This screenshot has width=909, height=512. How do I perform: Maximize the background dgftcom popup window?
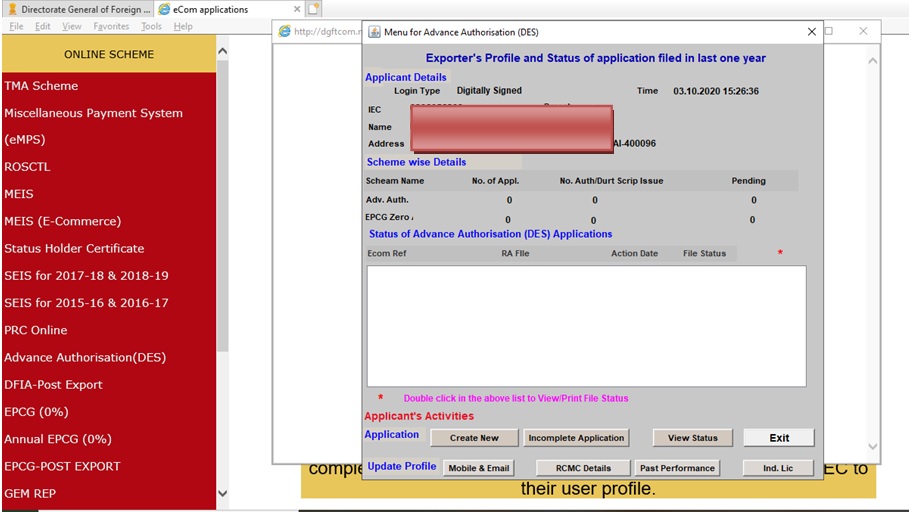point(829,31)
